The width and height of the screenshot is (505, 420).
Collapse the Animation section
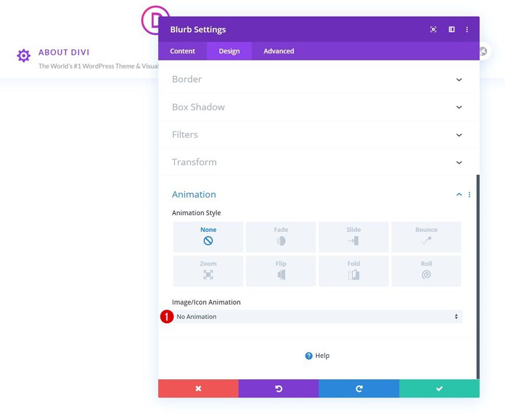click(459, 194)
